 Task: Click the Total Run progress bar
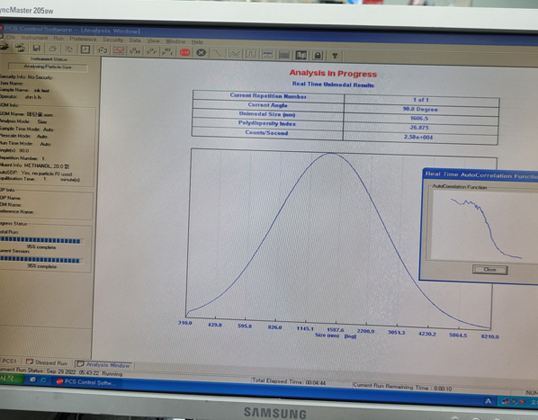tap(40, 241)
